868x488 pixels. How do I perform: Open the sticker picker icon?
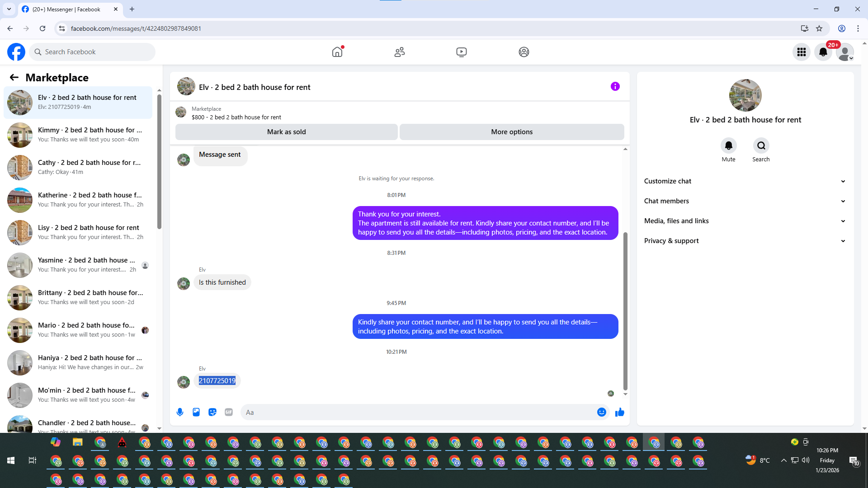tap(212, 412)
